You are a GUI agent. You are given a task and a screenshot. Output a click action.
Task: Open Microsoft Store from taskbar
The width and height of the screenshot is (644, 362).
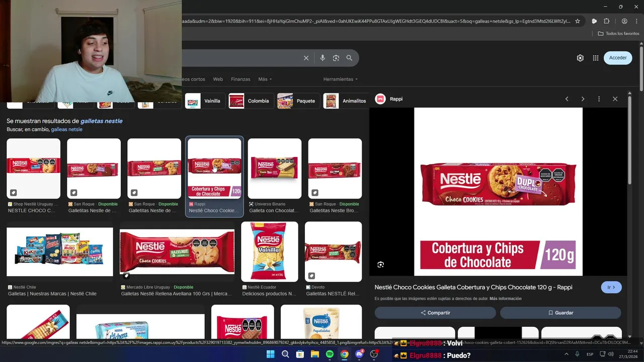[x=300, y=354]
